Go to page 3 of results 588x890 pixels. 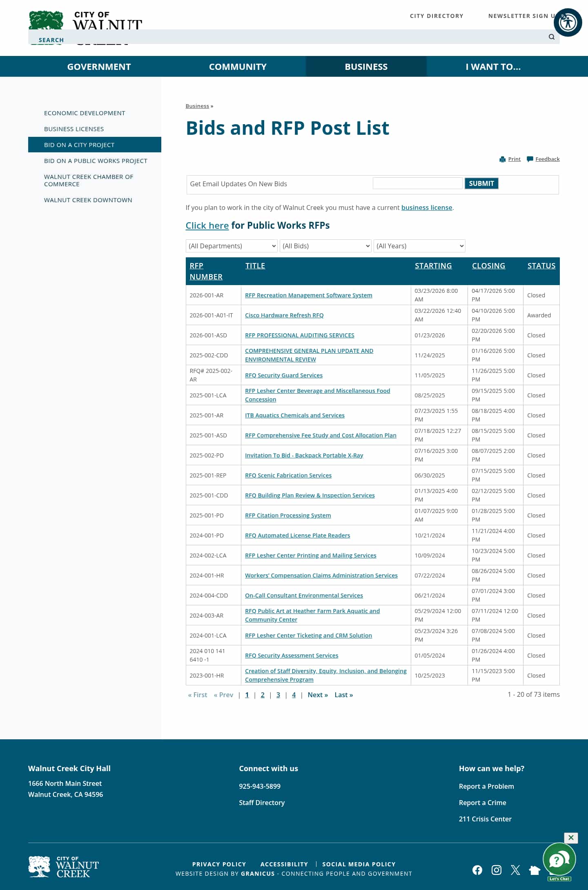(x=278, y=695)
